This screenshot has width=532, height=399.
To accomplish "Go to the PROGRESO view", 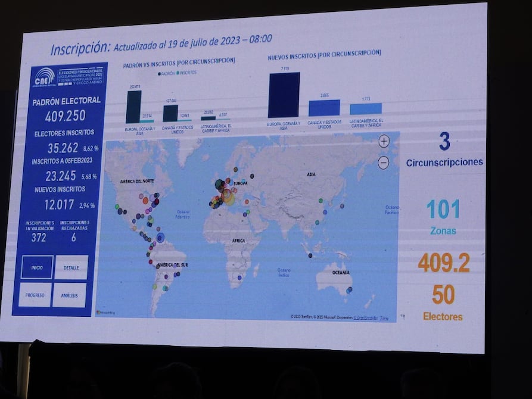I will pyautogui.click(x=35, y=295).
